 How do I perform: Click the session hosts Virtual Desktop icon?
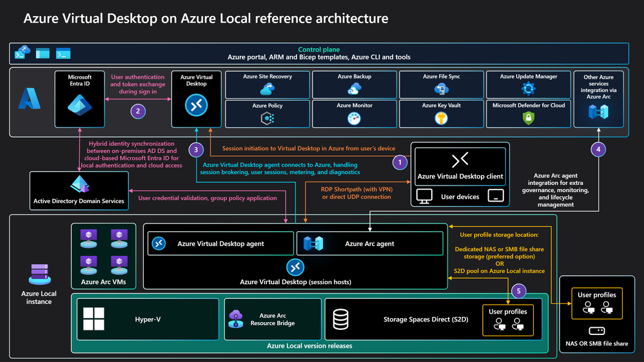(x=295, y=267)
